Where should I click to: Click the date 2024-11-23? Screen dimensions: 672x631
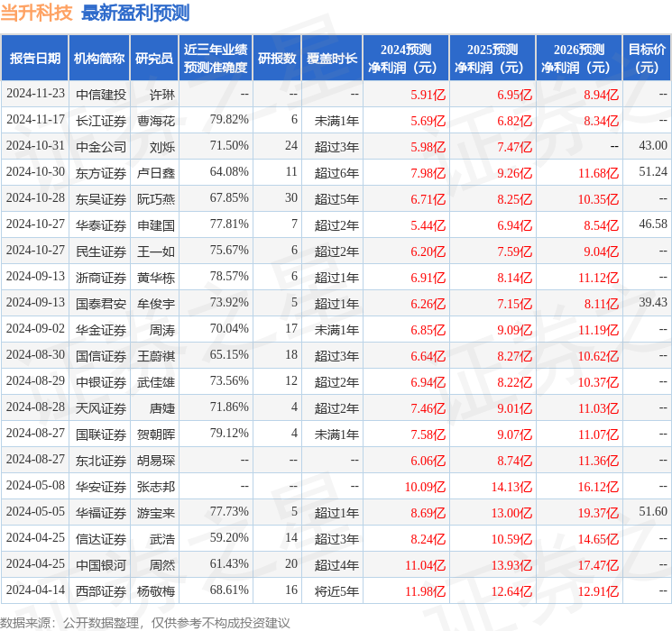pos(35,93)
